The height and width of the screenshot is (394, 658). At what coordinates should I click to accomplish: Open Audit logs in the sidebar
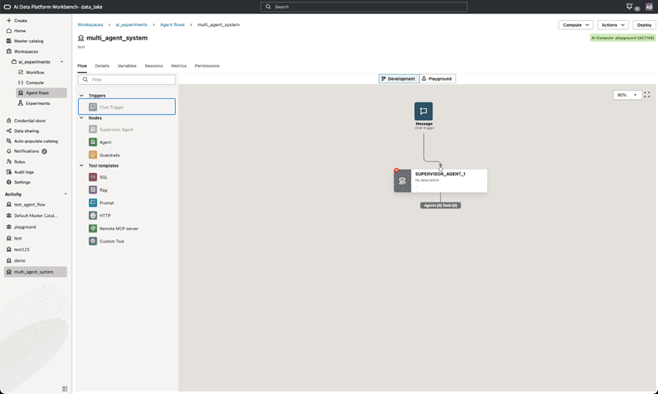pyautogui.click(x=20, y=172)
